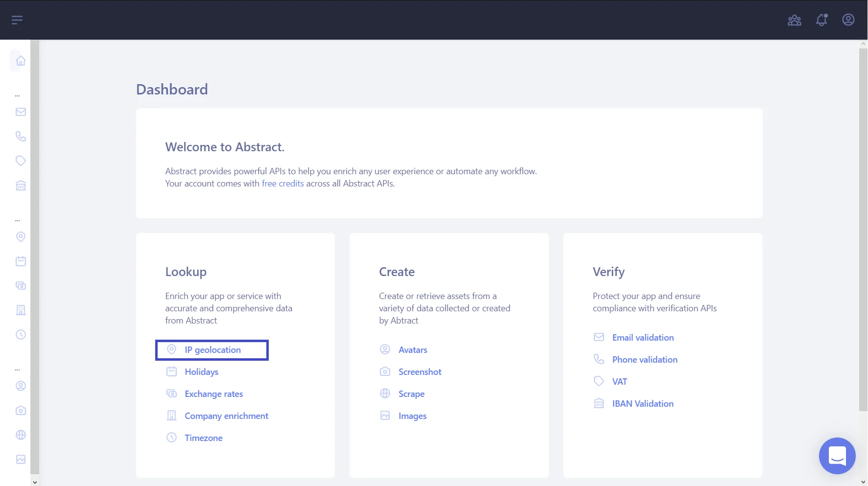Open Email validation from sidebar envelope icon
The height and width of the screenshot is (486, 868).
pos(21,112)
